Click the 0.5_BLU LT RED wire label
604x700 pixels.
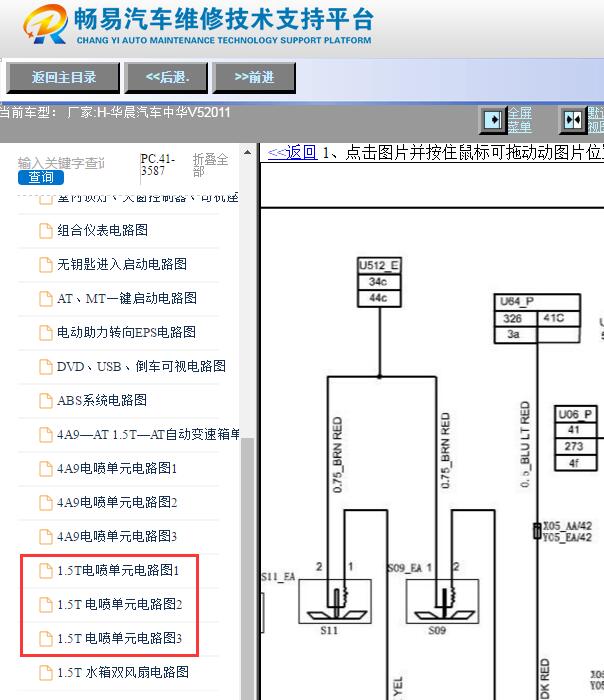click(525, 444)
